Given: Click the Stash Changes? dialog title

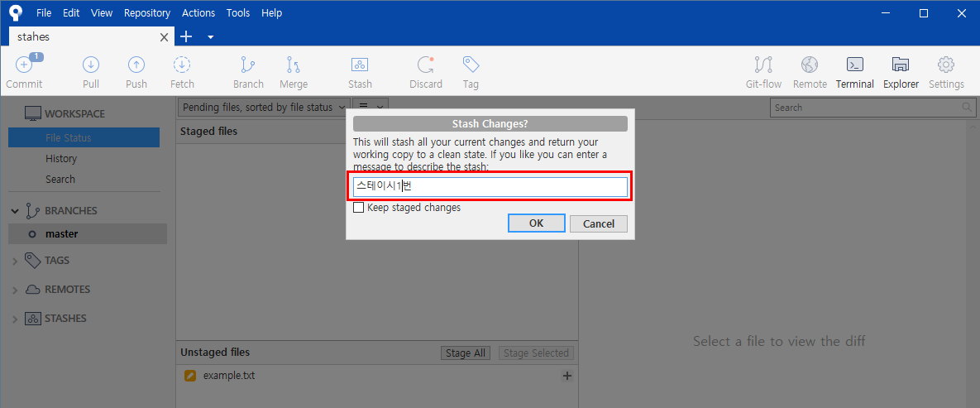Looking at the screenshot, I should pos(490,123).
